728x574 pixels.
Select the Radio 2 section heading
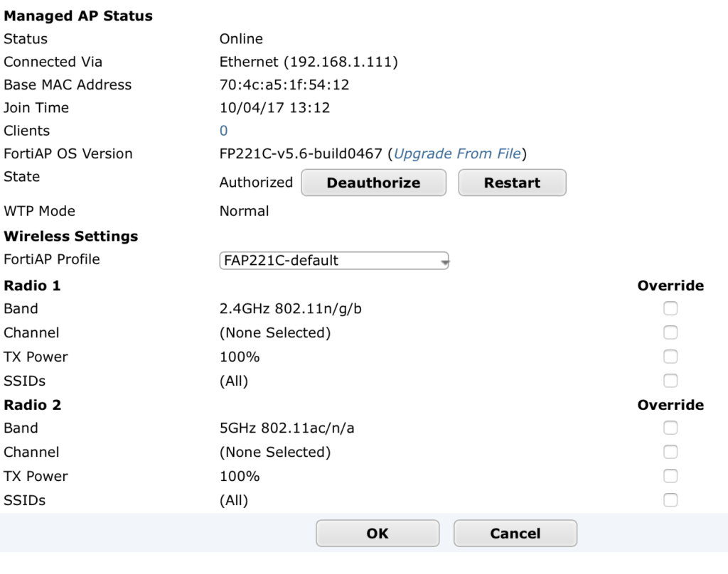tap(32, 405)
